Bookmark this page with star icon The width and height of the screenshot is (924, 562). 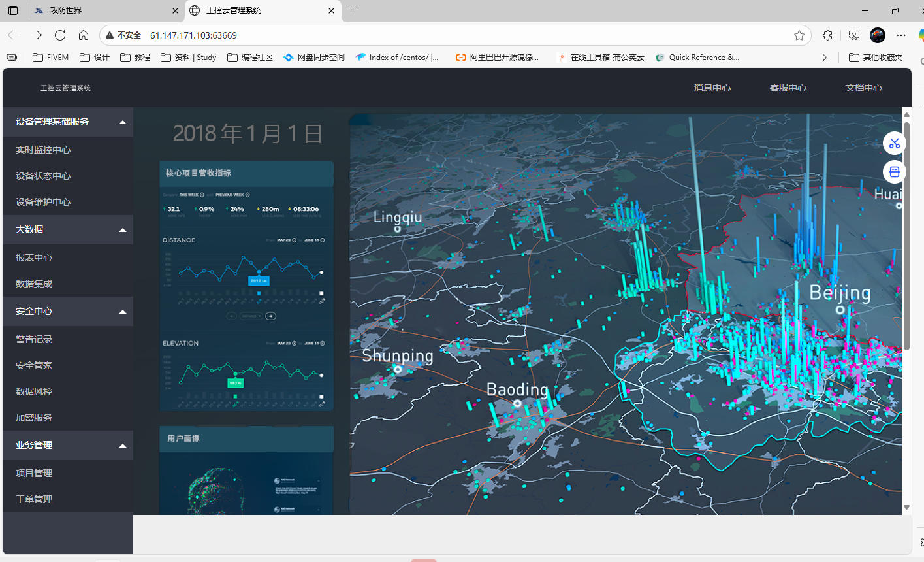[799, 35]
